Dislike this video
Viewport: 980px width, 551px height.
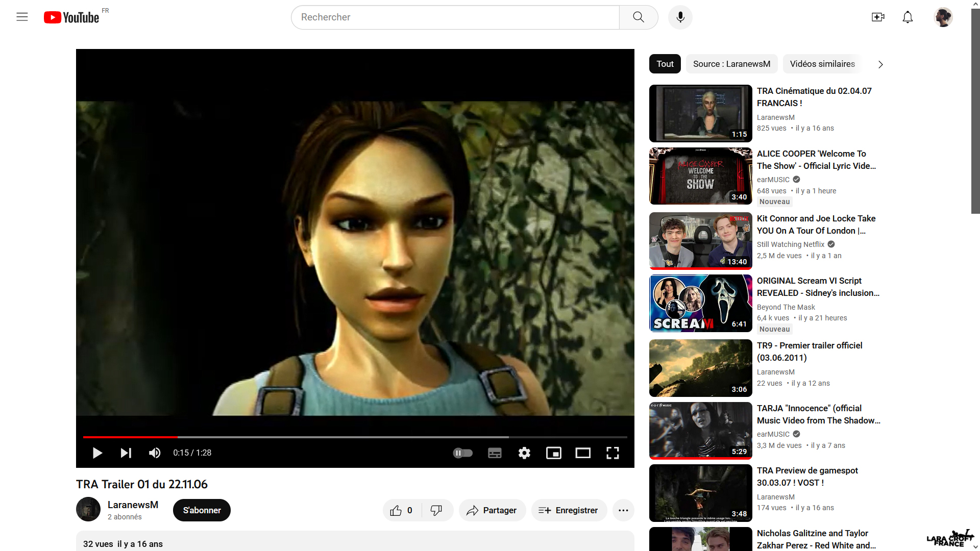(x=436, y=510)
